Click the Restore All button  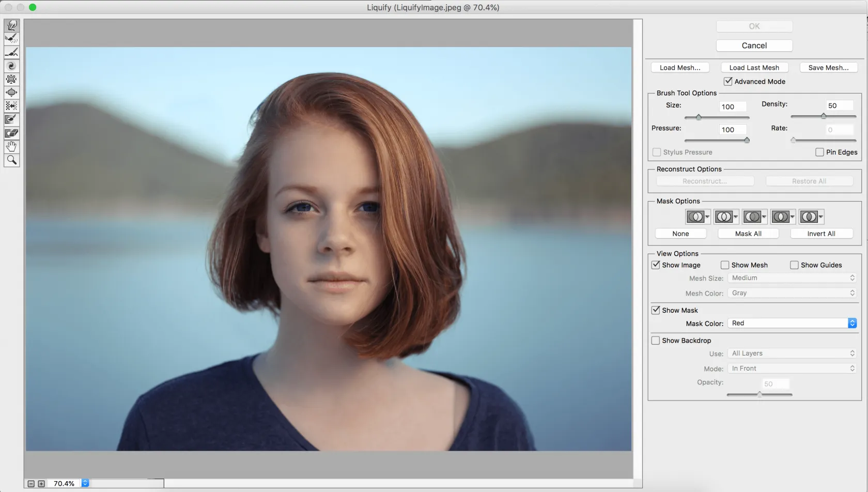pyautogui.click(x=809, y=181)
